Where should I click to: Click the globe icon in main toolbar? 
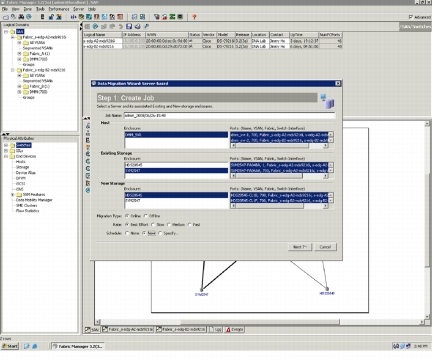(x=29, y=17)
